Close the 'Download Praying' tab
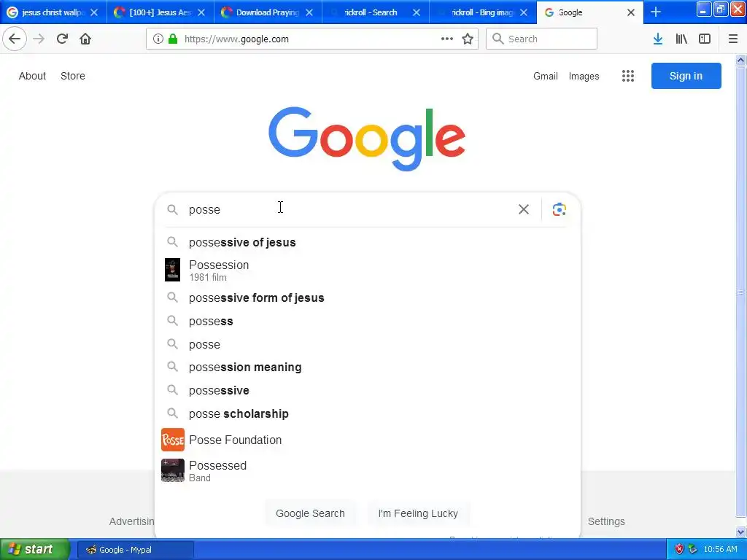Image resolution: width=747 pixels, height=560 pixels. pyautogui.click(x=309, y=12)
